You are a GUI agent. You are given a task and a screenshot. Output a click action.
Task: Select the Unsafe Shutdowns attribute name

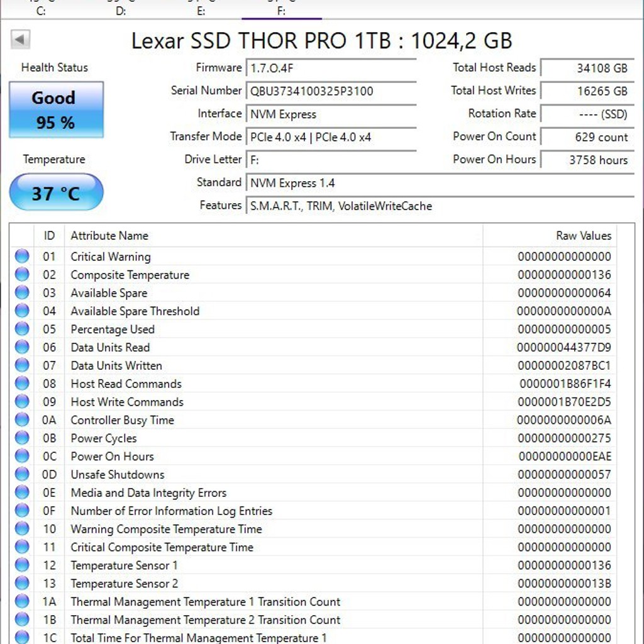coord(118,474)
